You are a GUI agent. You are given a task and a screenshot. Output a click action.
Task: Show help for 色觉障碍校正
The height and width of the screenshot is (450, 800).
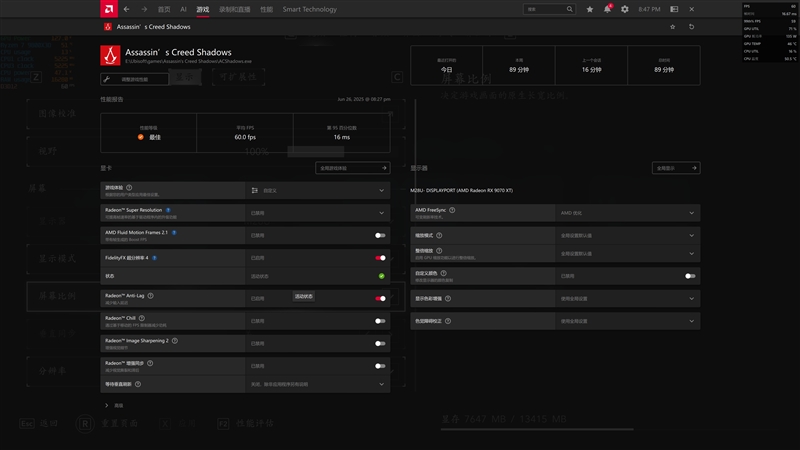pyautogui.click(x=448, y=321)
